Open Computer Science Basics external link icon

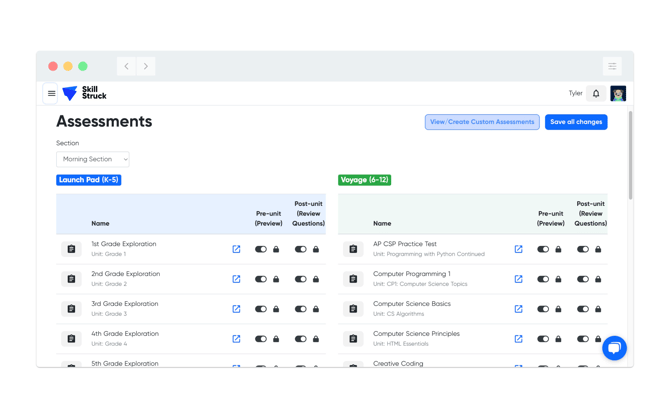(x=518, y=309)
